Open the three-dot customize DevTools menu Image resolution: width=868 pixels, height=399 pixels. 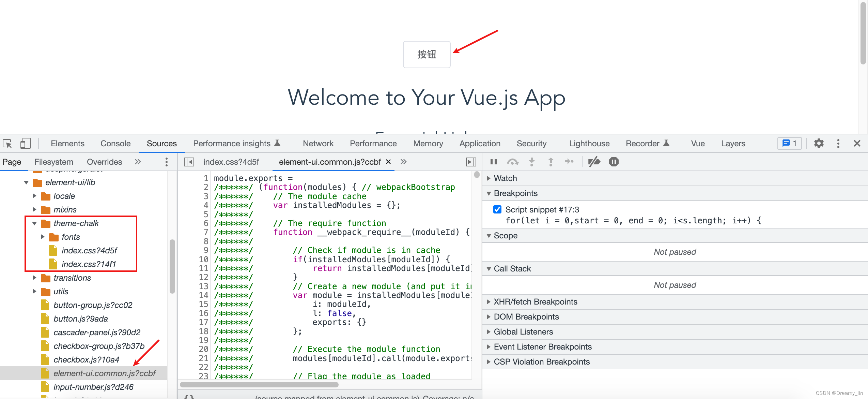click(x=838, y=144)
